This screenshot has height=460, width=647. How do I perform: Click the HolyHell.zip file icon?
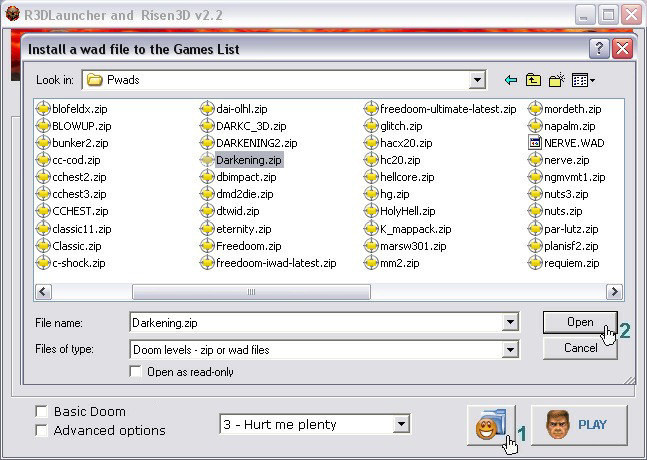click(371, 211)
